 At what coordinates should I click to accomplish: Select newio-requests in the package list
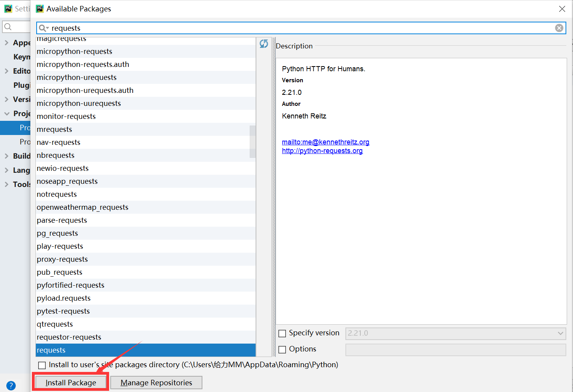[x=146, y=168]
